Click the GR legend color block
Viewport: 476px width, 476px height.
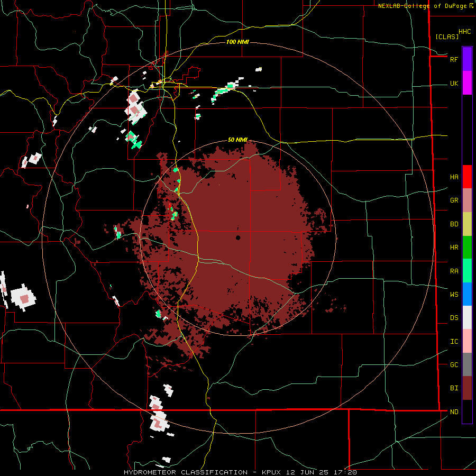click(467, 200)
